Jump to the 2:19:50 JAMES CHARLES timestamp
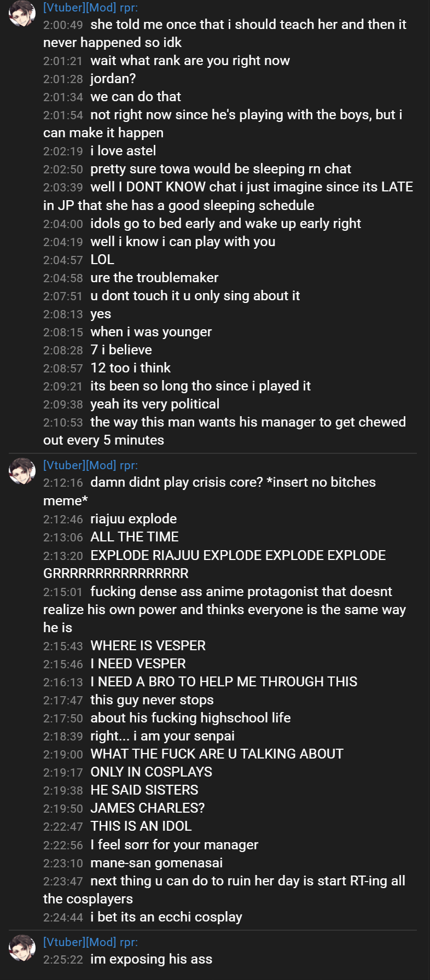 (63, 809)
